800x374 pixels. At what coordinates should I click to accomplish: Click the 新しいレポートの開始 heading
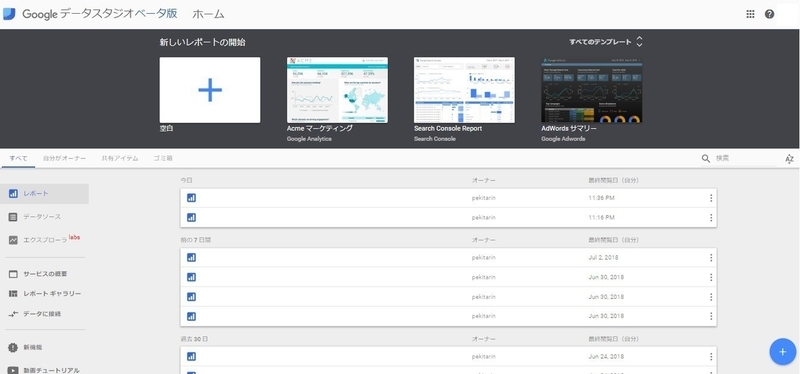[203, 42]
